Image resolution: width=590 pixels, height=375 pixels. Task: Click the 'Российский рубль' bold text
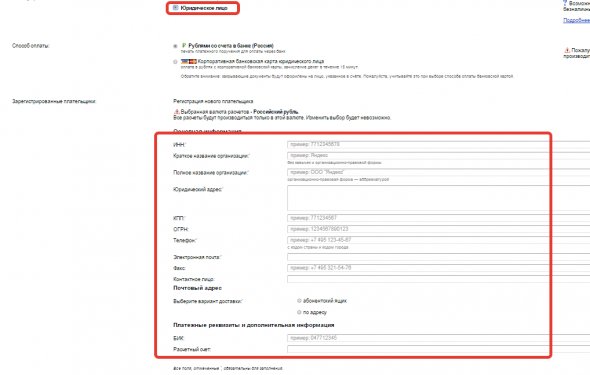tap(276, 112)
